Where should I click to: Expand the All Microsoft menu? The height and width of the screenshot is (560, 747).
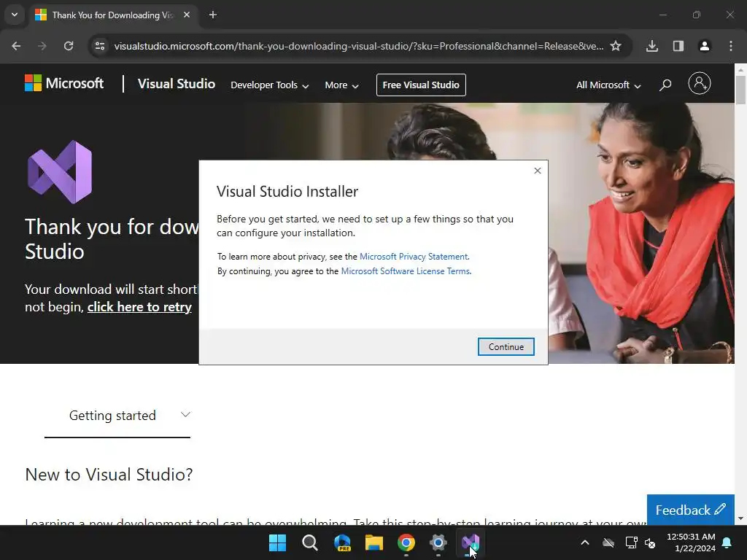pos(608,85)
